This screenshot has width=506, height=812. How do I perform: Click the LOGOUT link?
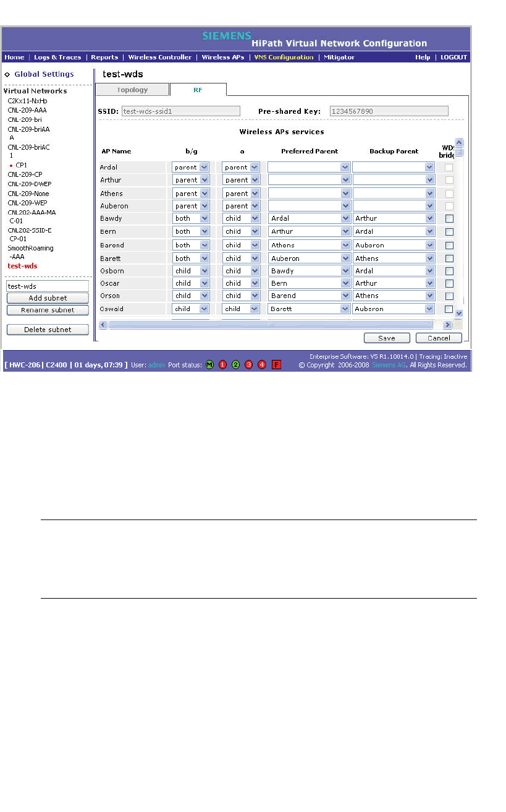[x=453, y=57]
